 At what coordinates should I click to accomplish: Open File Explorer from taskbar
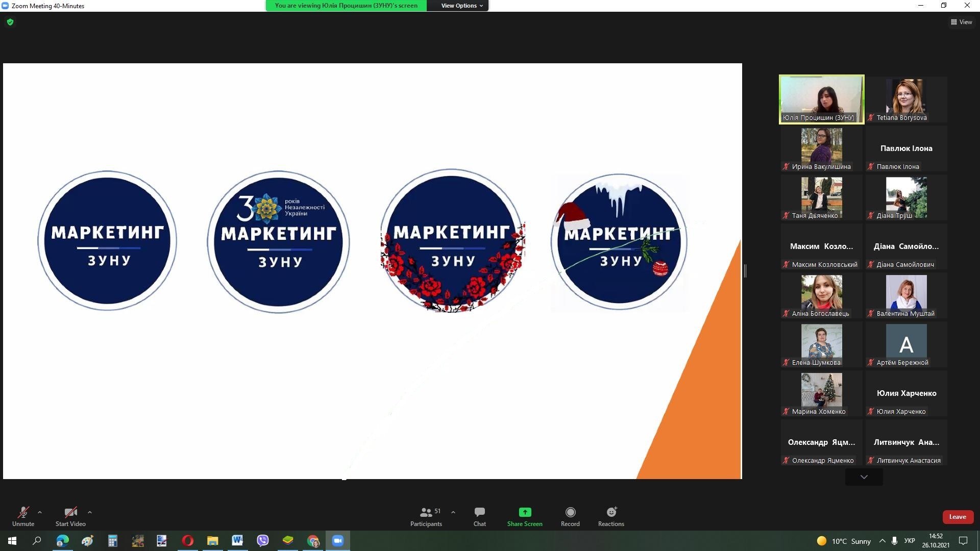tap(212, 541)
